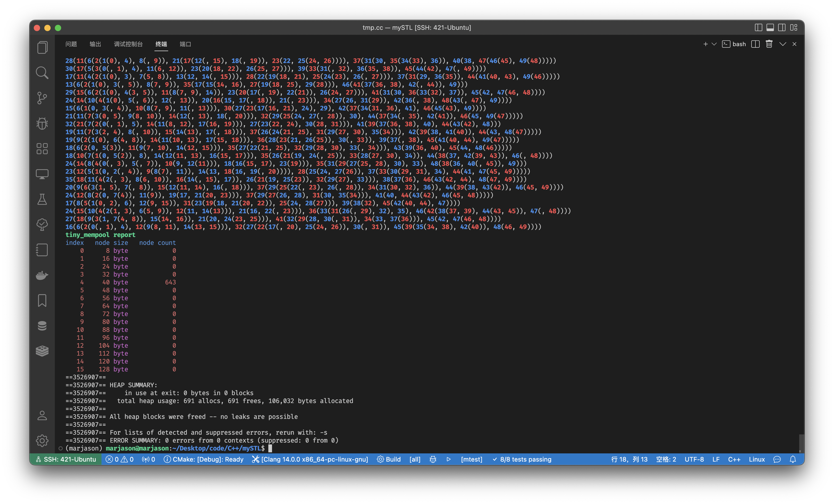The image size is (834, 504).
Task: Switch to the 端口 tab
Action: [x=186, y=44]
